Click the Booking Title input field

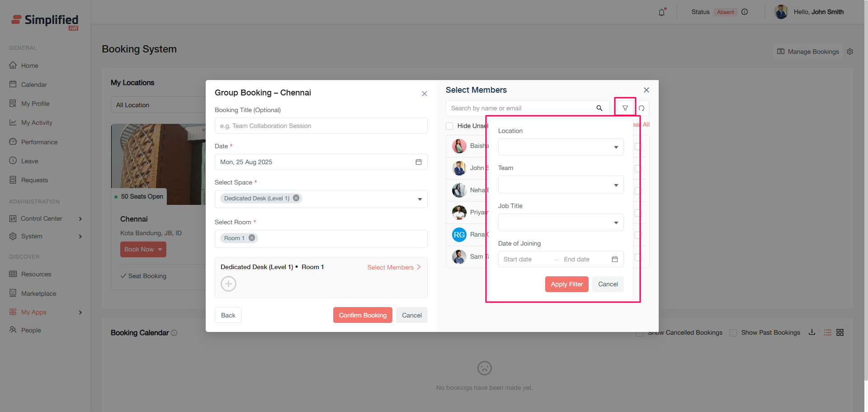[x=321, y=126]
